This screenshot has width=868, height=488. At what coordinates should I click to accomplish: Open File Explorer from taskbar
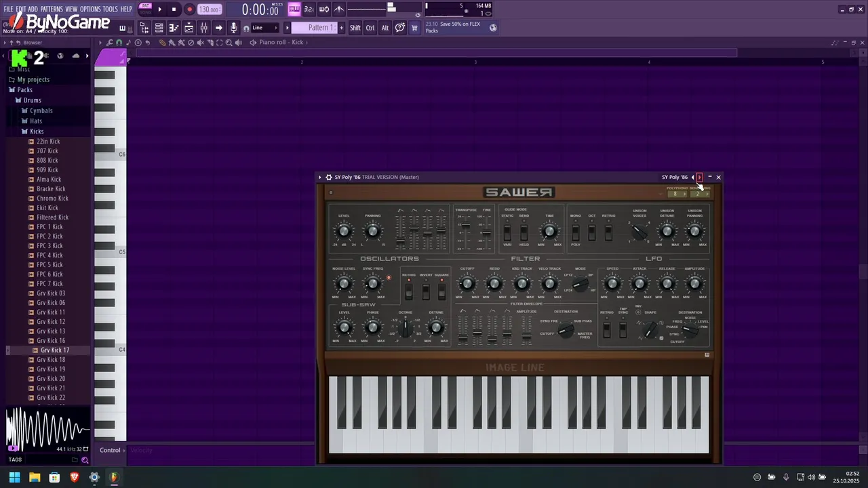tap(35, 477)
